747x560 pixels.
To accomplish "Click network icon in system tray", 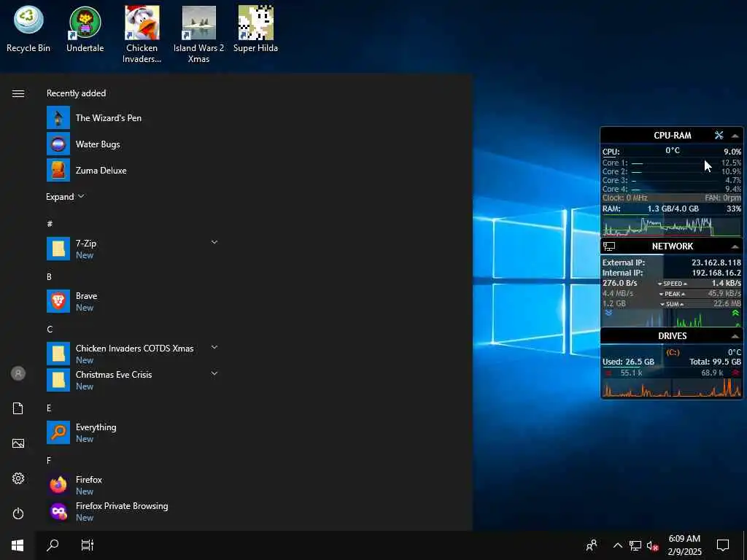I will tap(635, 545).
